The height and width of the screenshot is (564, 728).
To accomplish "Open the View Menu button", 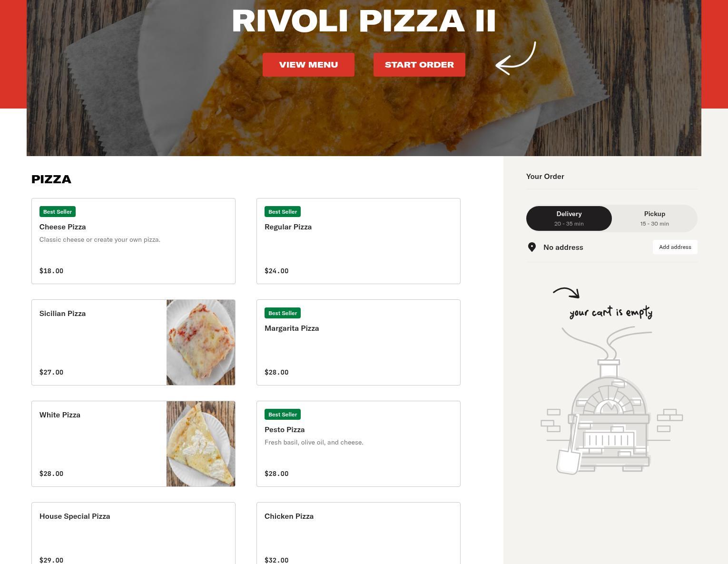I will [308, 65].
